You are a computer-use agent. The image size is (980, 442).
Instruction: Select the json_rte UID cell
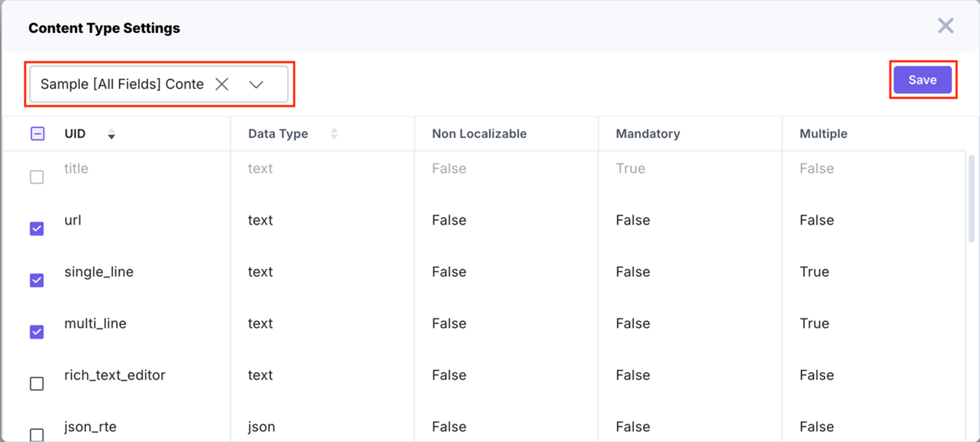tap(90, 427)
